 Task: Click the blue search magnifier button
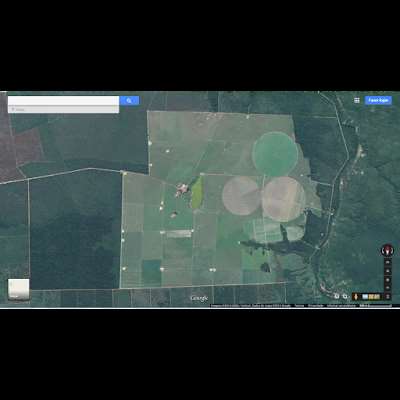(x=129, y=100)
